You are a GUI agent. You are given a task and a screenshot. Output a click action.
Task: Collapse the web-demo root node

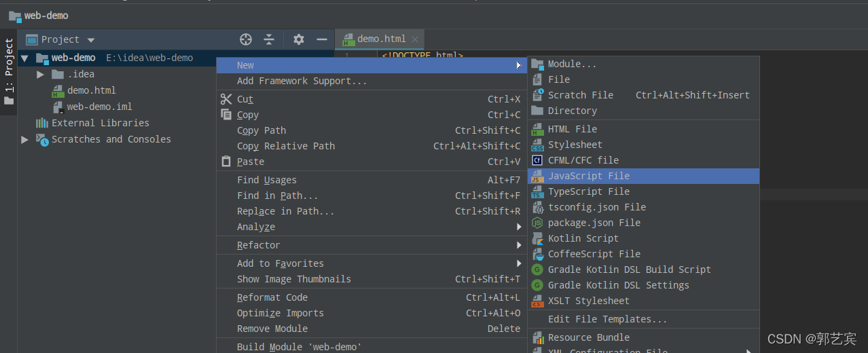click(x=24, y=58)
